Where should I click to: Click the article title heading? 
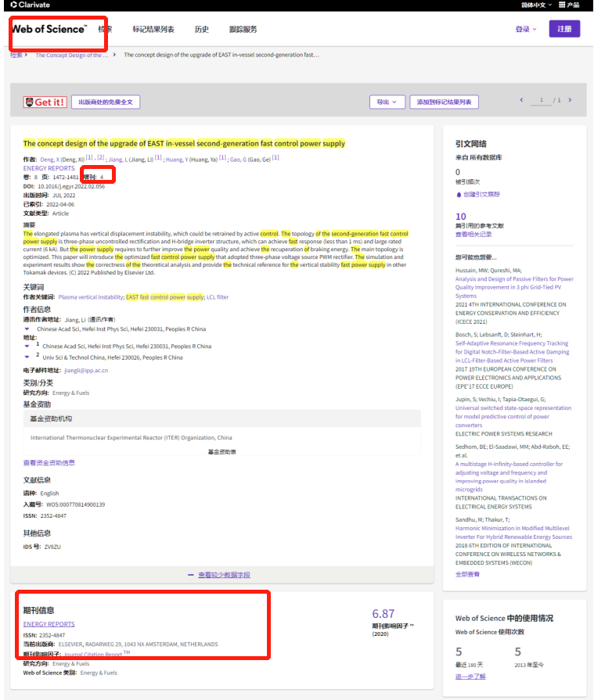pyautogui.click(x=184, y=144)
